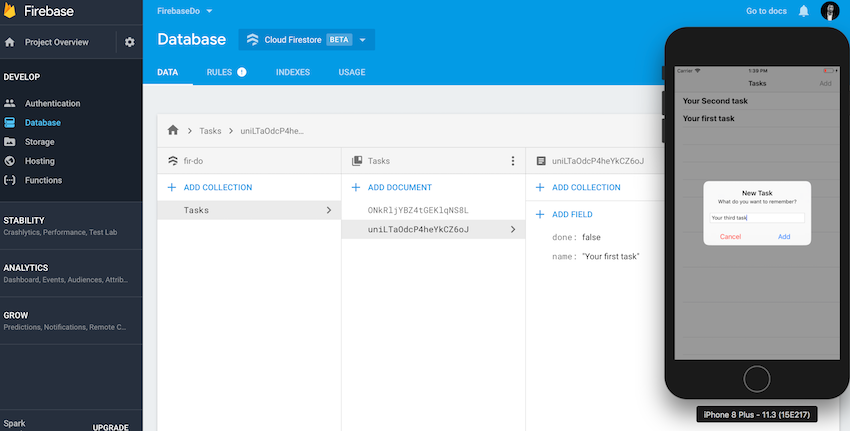The height and width of the screenshot is (431, 850).
Task: Click the Functions brackets icon
Action: 10,180
